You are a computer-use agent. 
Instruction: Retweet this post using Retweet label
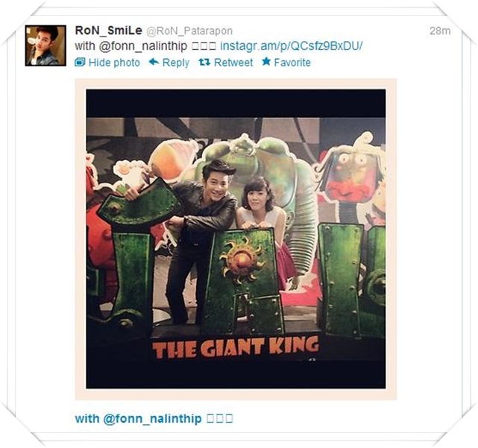[x=233, y=63]
